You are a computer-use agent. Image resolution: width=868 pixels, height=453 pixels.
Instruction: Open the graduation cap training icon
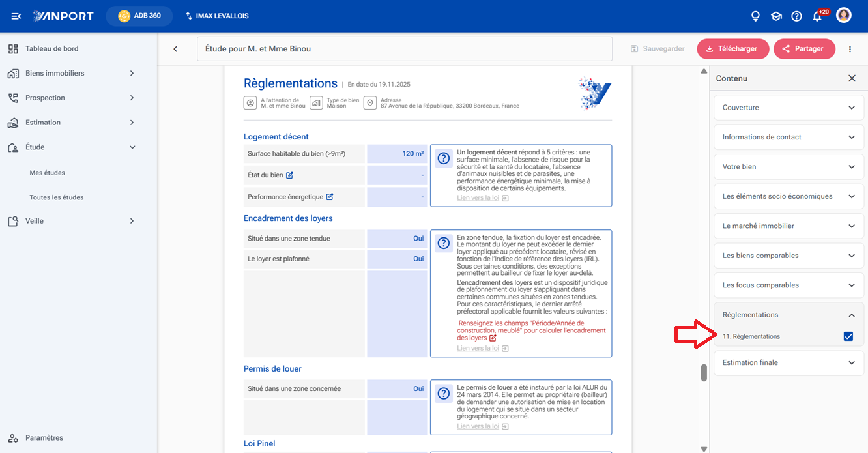tap(776, 16)
